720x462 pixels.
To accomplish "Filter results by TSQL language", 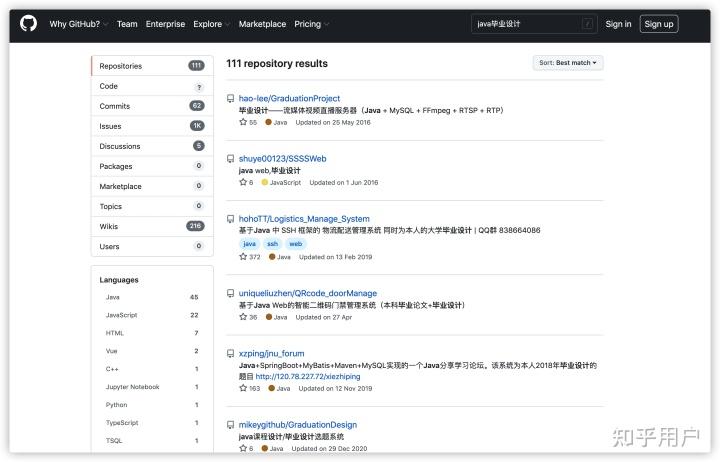I will 152,440.
